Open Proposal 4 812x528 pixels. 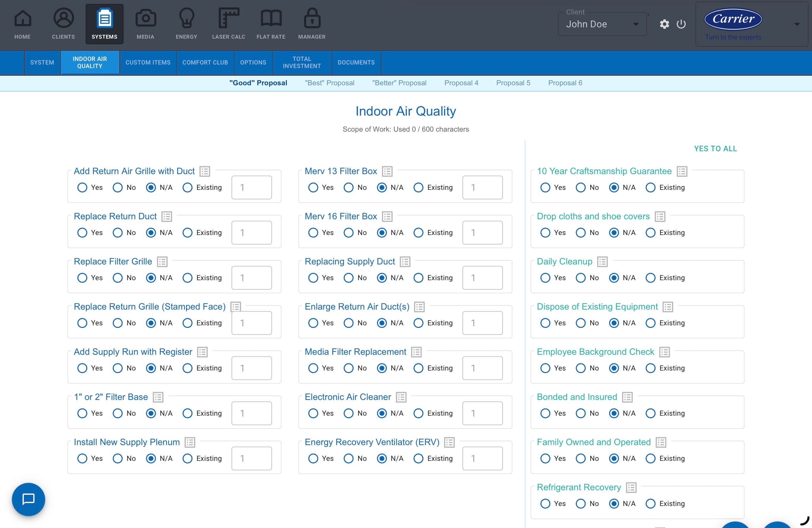point(461,83)
